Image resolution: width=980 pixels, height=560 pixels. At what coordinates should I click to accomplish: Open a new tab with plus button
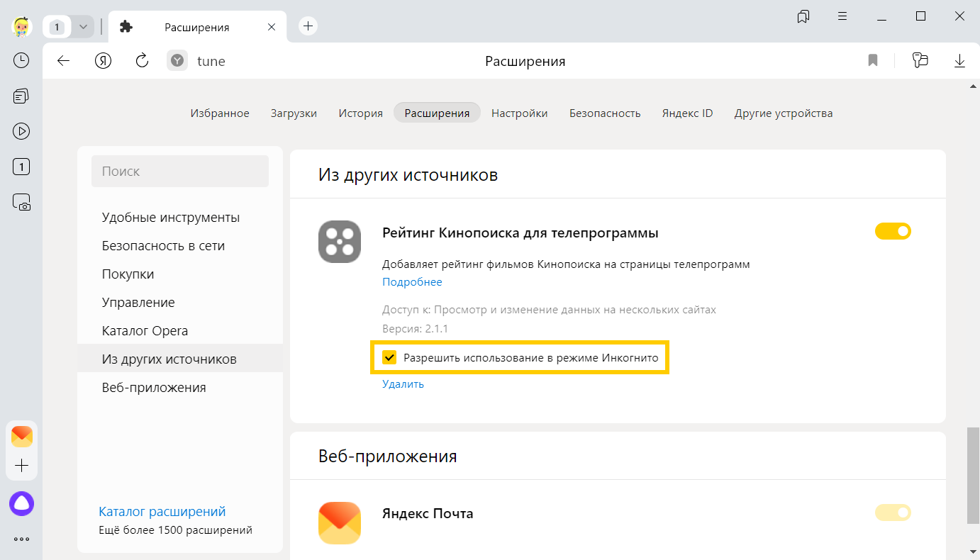coord(308,26)
